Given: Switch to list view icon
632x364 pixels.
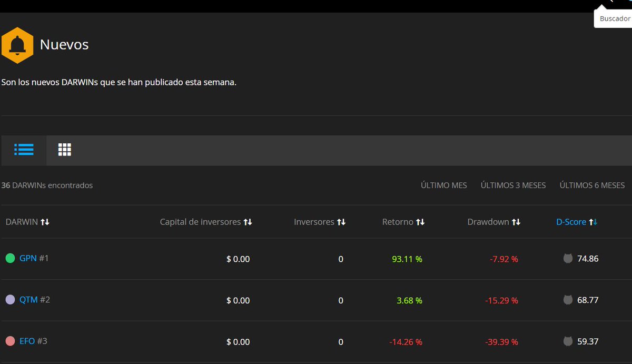Looking at the screenshot, I should point(24,150).
